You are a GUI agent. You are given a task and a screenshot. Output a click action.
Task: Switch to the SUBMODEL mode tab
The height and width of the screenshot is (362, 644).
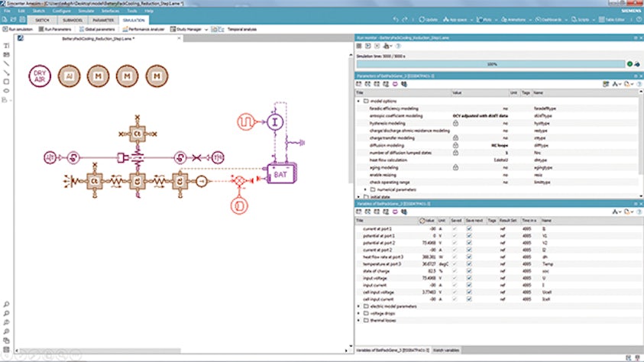pos(73,20)
